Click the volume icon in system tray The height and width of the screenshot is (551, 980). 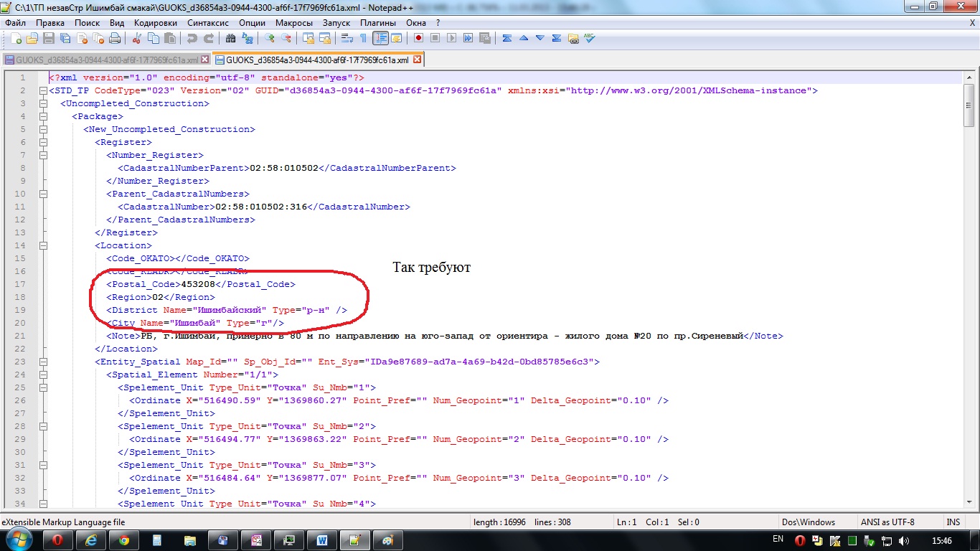(x=903, y=540)
